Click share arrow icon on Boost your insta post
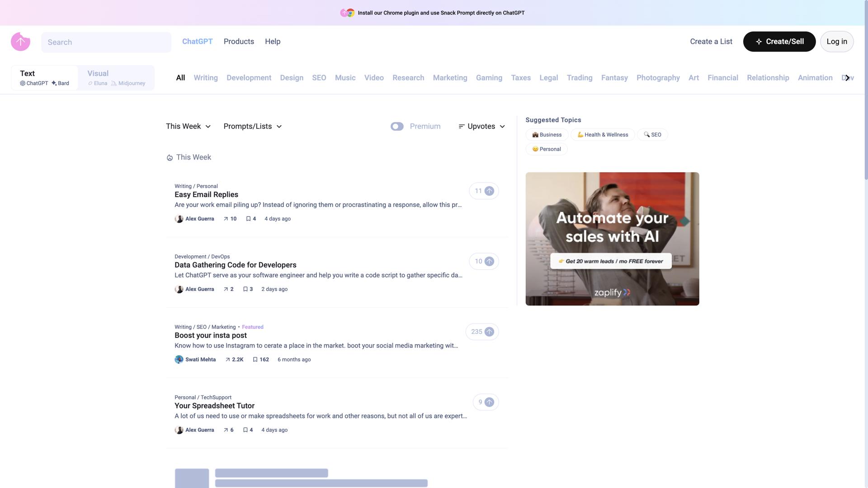This screenshot has height=488, width=868. coord(228,360)
